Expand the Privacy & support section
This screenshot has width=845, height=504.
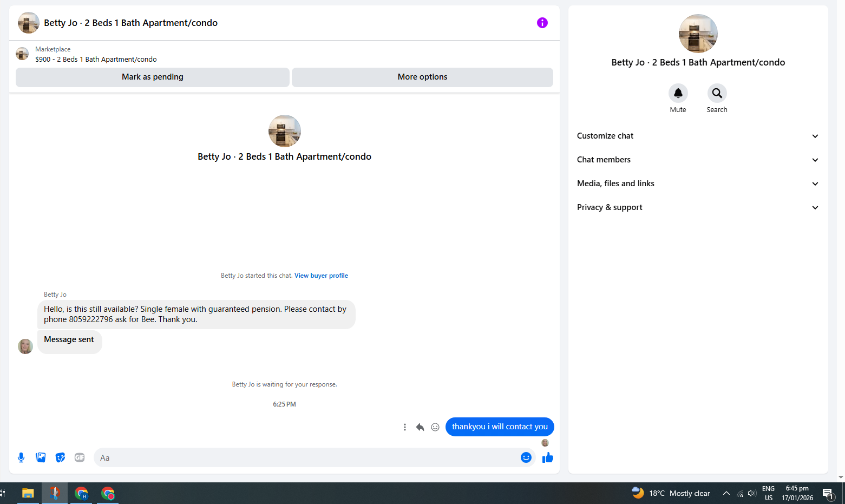pyautogui.click(x=698, y=207)
